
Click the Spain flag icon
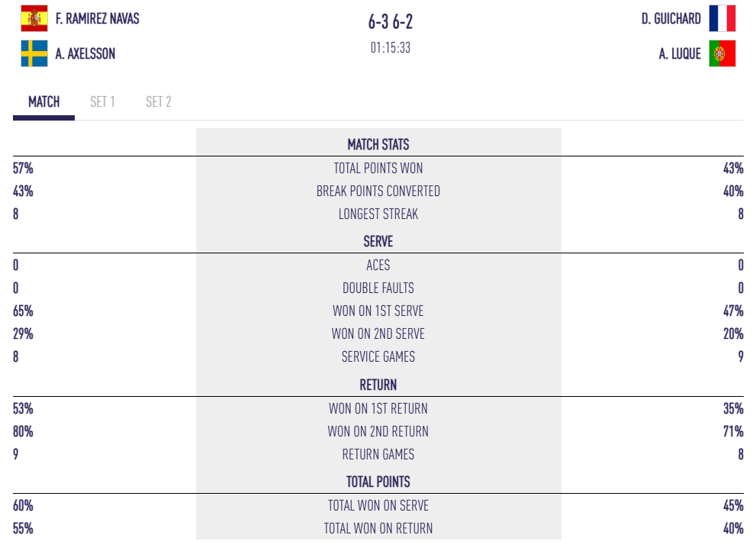click(34, 18)
